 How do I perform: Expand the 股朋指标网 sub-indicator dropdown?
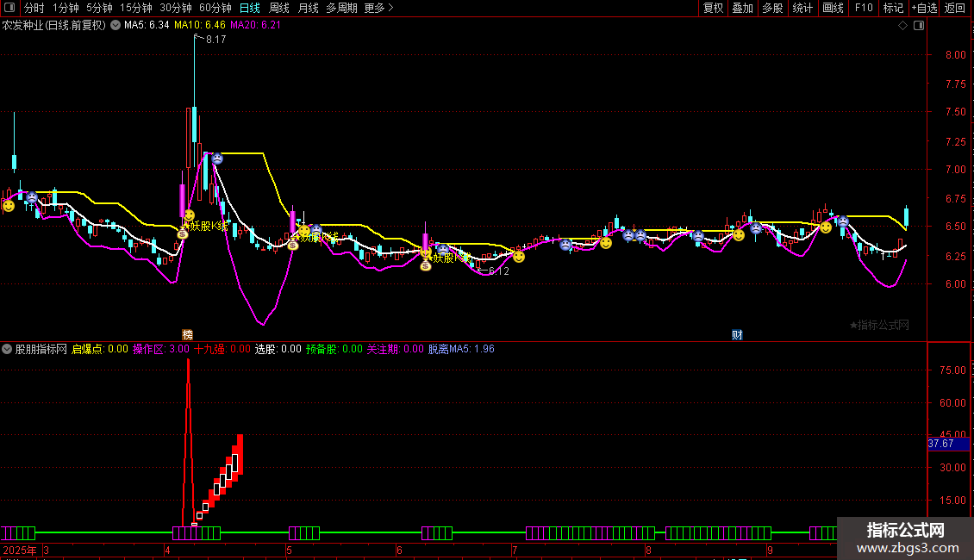point(8,349)
